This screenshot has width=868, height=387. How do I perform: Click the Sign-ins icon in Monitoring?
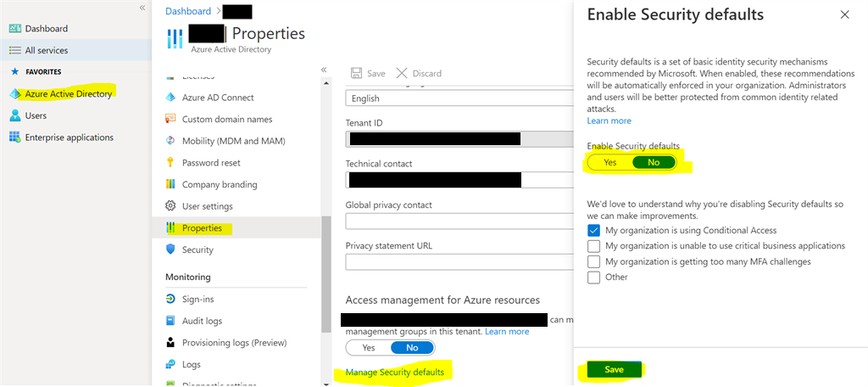click(170, 299)
